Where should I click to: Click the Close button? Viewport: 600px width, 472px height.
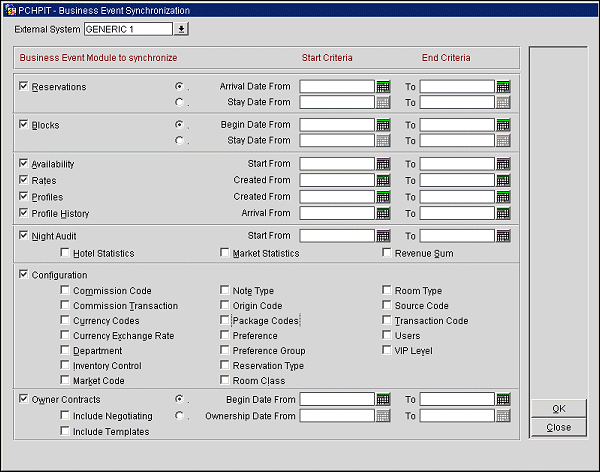[558, 427]
